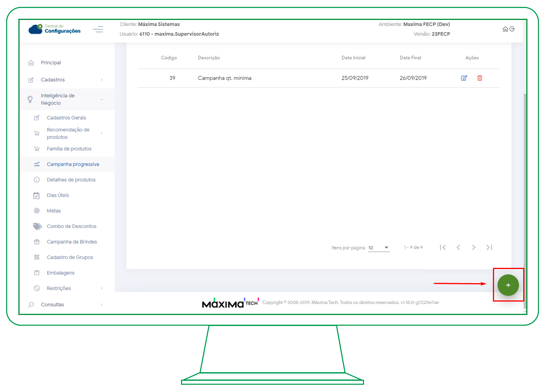Click the Consultas magnifier icon
Screen dimensions: 547x392
[x=31, y=305]
